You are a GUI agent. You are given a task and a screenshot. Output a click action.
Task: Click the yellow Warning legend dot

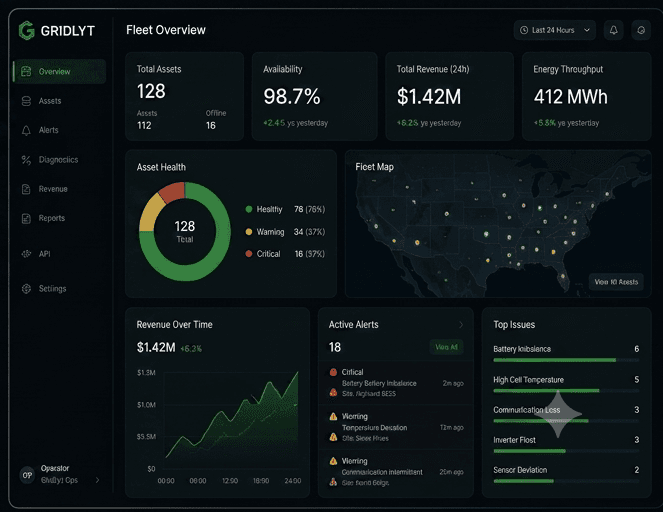coord(249,232)
